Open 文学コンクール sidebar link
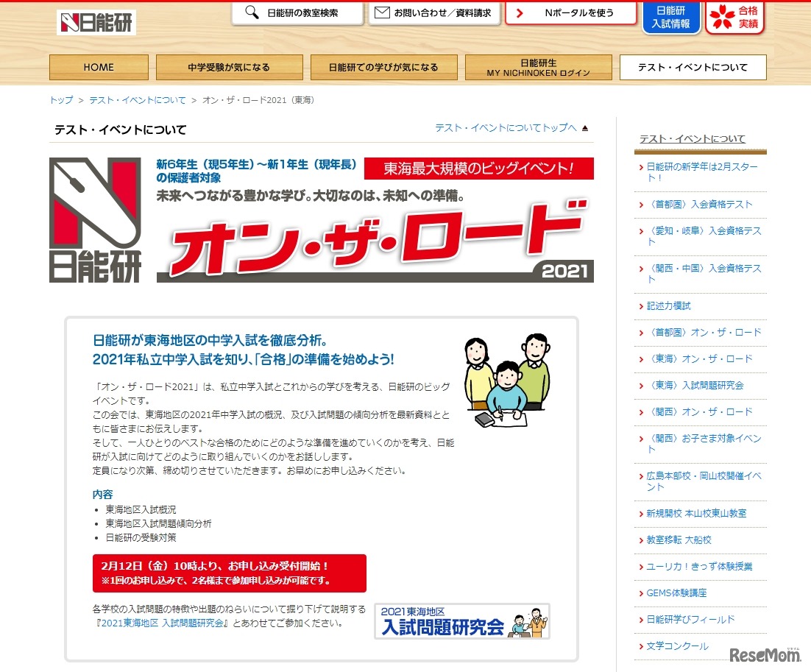The height and width of the screenshot is (672, 811). coord(678,646)
